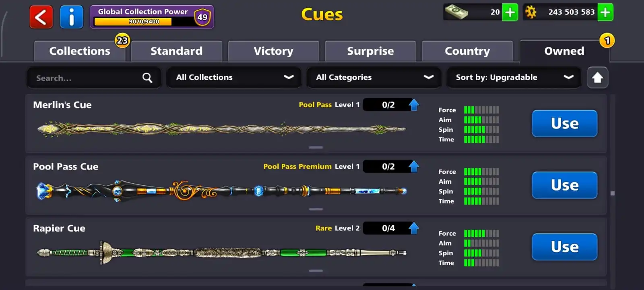Focus the Search input field
This screenshot has height=290, width=644.
click(94, 78)
